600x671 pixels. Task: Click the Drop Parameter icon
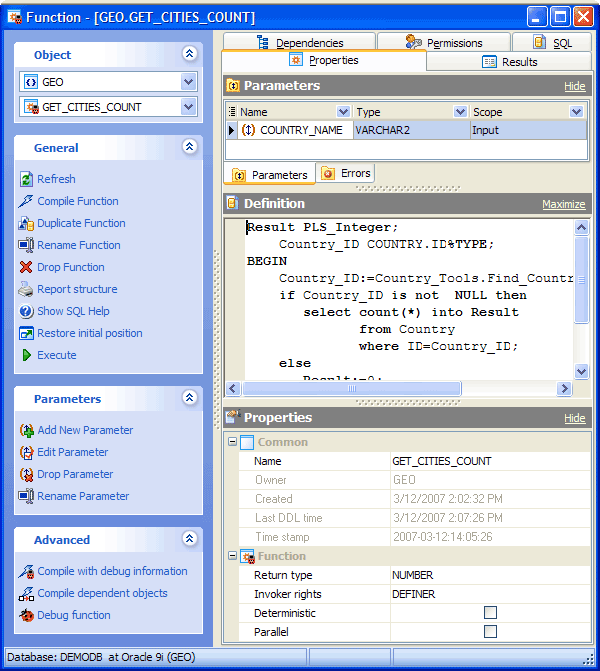27,475
